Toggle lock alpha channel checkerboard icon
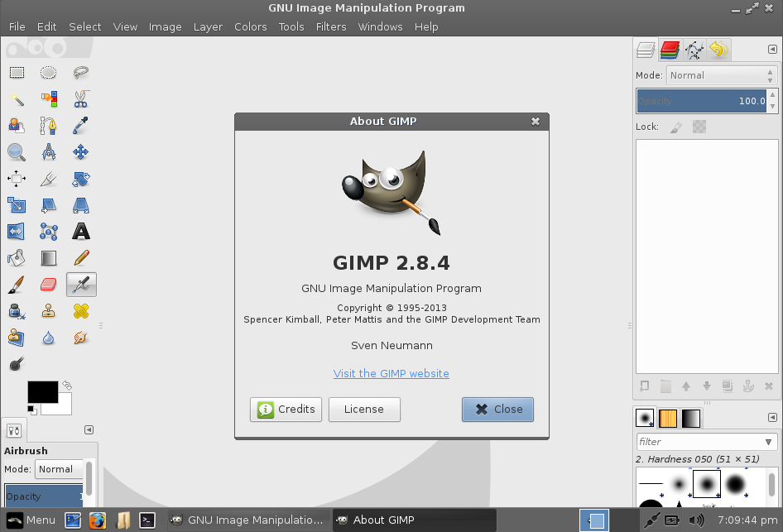This screenshot has width=783, height=532. coord(699,127)
